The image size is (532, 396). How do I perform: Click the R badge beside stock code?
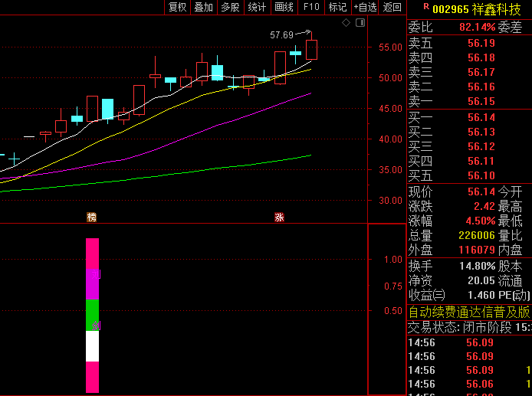point(426,6)
